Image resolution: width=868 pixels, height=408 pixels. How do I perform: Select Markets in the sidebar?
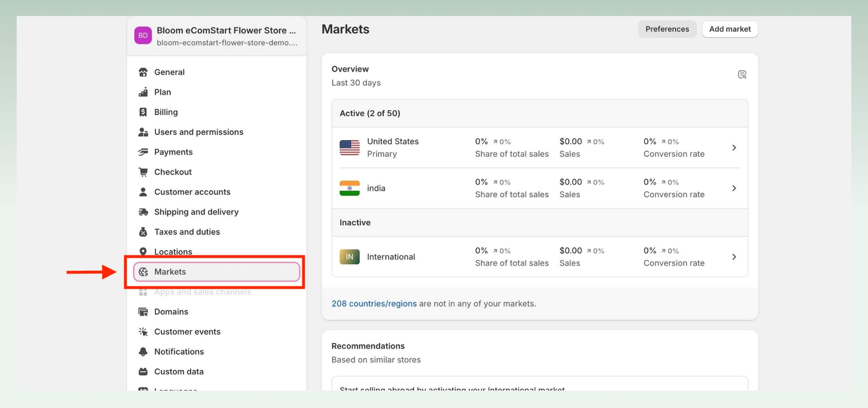216,272
